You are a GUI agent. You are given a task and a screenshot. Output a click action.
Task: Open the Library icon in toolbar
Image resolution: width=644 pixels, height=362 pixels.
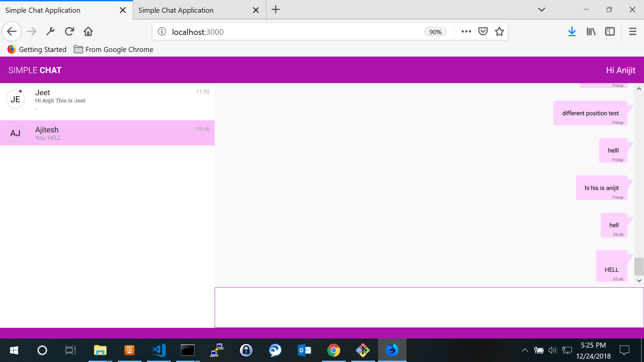(x=591, y=32)
